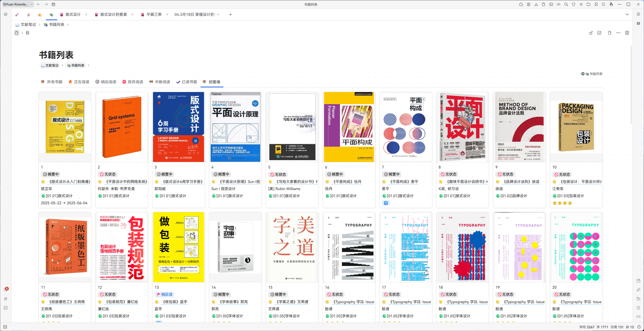
Task: Open the daily note calendar icon
Action: 53,4
